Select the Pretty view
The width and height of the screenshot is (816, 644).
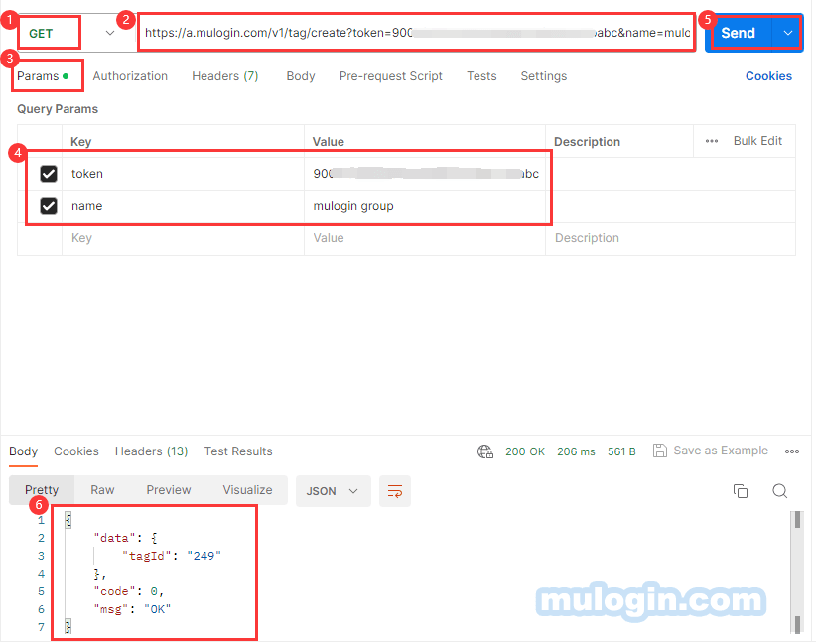tap(42, 490)
